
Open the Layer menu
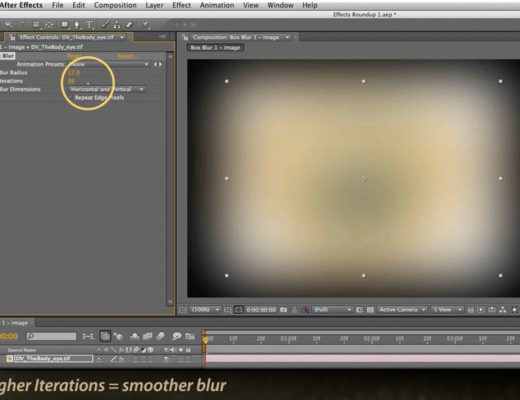click(x=154, y=5)
